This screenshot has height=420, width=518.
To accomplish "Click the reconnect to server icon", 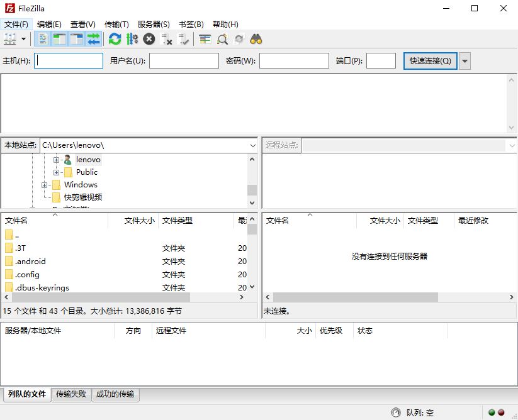I will click(183, 39).
